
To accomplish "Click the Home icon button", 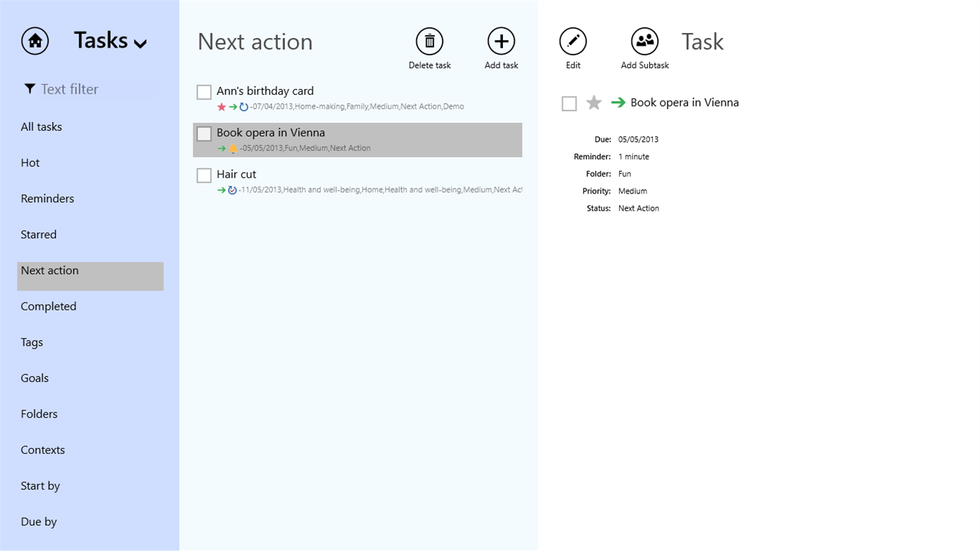I will (x=35, y=41).
